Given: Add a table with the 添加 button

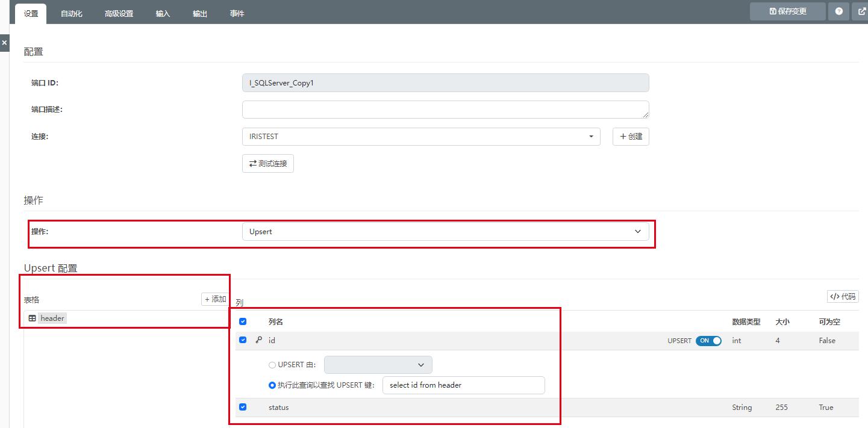Looking at the screenshot, I should point(215,299).
